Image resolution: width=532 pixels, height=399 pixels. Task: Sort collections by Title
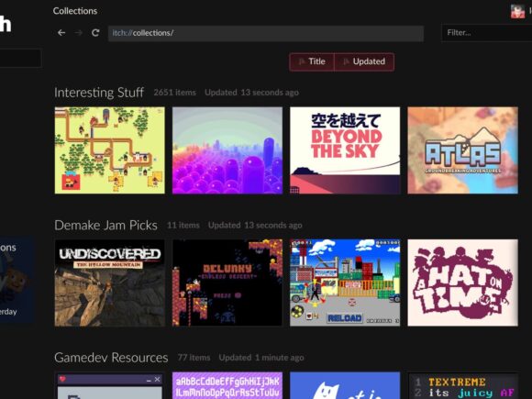[x=312, y=61]
